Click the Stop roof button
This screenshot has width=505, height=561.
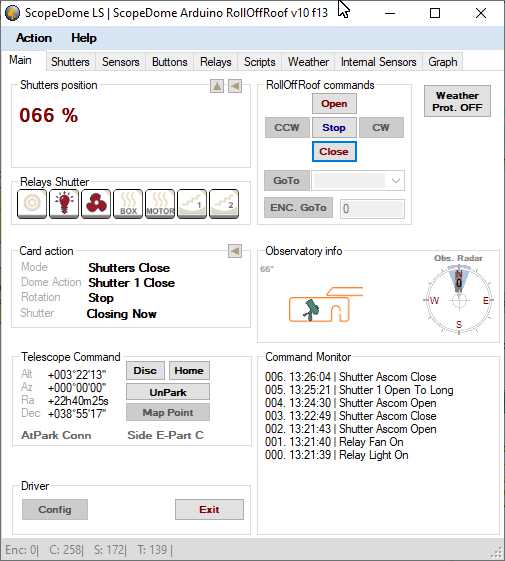(x=334, y=127)
